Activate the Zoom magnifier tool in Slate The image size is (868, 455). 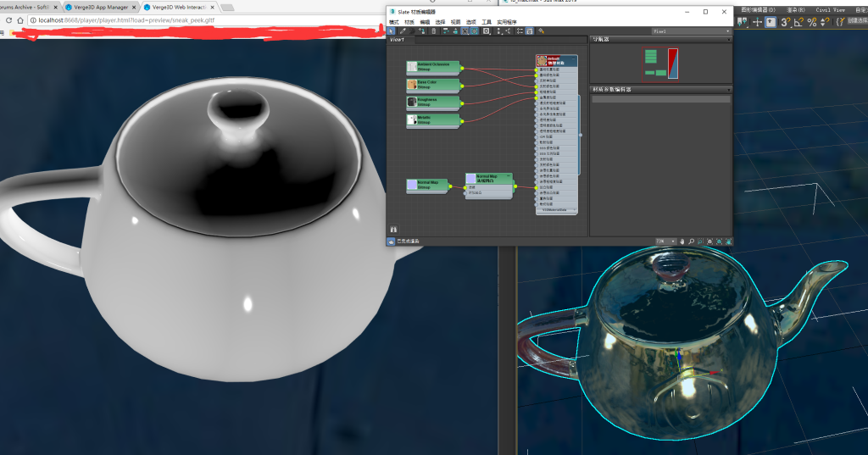[x=692, y=241]
